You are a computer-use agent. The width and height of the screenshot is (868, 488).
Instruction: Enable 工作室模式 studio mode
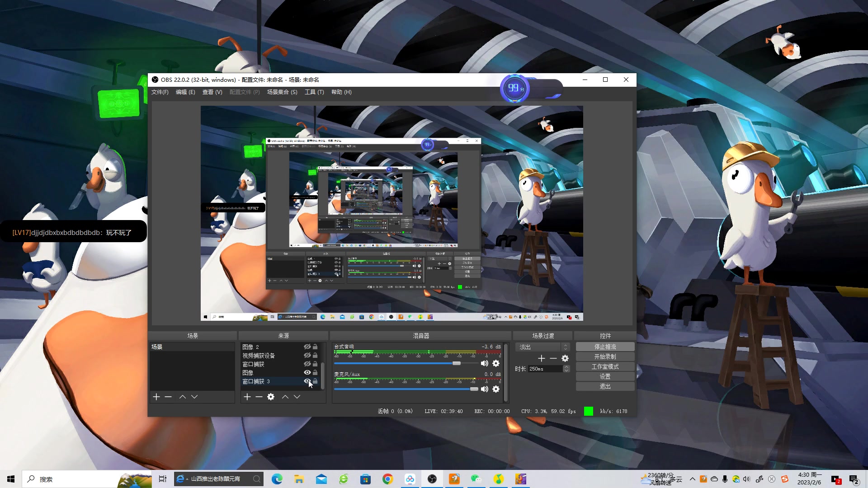click(605, 366)
